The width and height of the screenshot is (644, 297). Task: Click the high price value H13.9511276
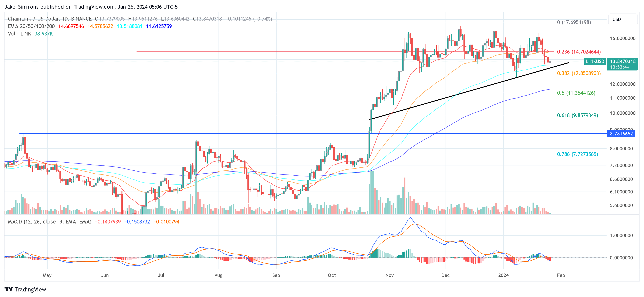143,19
